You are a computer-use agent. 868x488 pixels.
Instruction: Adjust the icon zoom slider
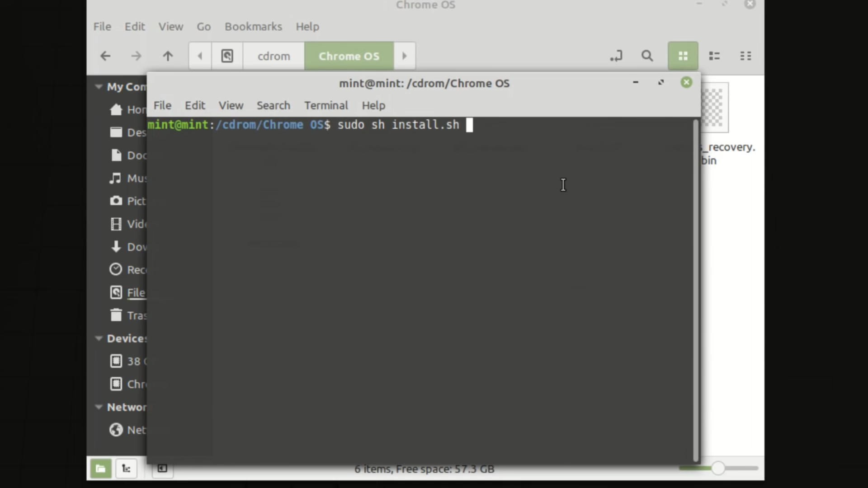click(x=718, y=468)
